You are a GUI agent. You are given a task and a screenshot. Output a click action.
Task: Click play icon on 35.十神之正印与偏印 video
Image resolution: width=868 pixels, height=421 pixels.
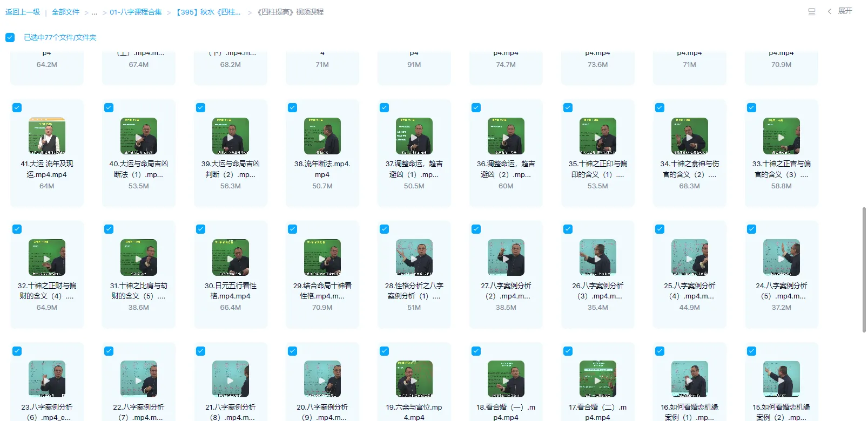pyautogui.click(x=598, y=137)
